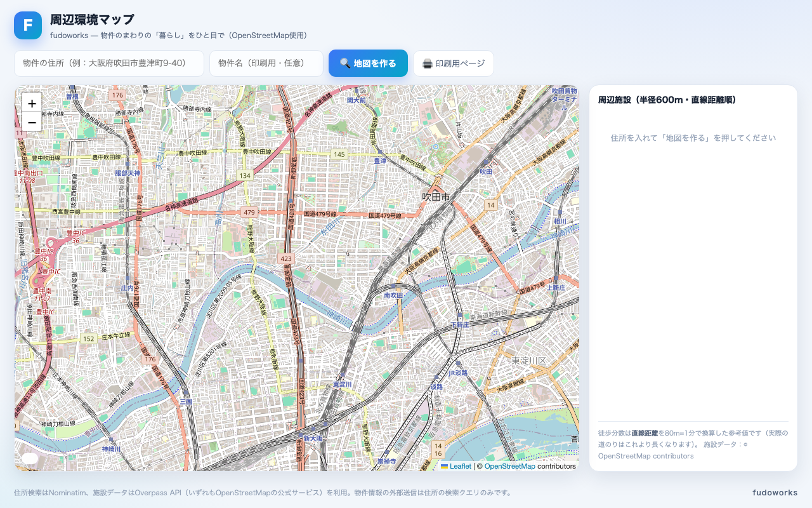Viewport: 812px width, 508px height.
Task: Click route shield 423 on the map
Action: tap(285, 258)
